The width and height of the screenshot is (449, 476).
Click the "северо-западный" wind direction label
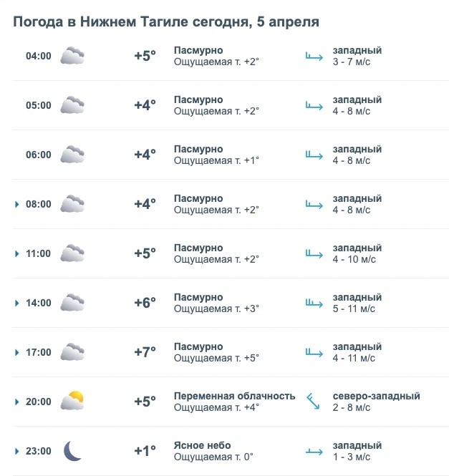(376, 396)
